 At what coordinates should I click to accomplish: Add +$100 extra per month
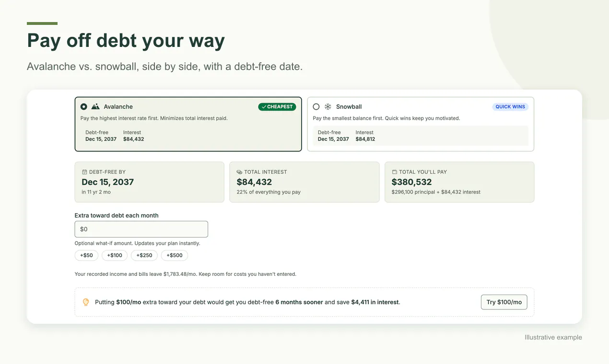(115, 255)
